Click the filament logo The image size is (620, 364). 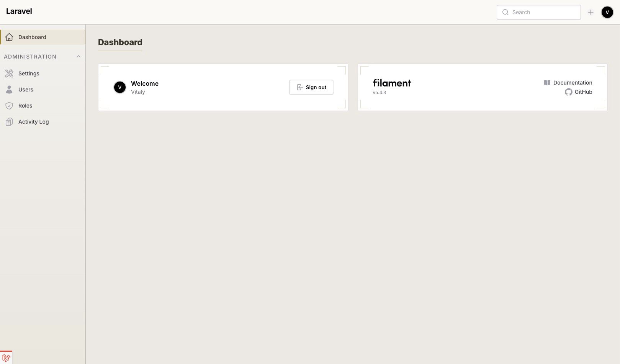pos(392,83)
